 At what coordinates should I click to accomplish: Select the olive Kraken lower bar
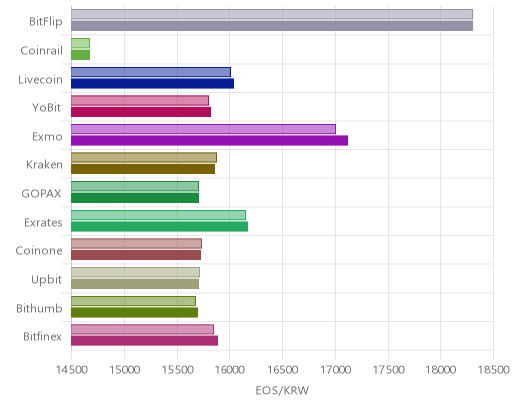tap(143, 169)
